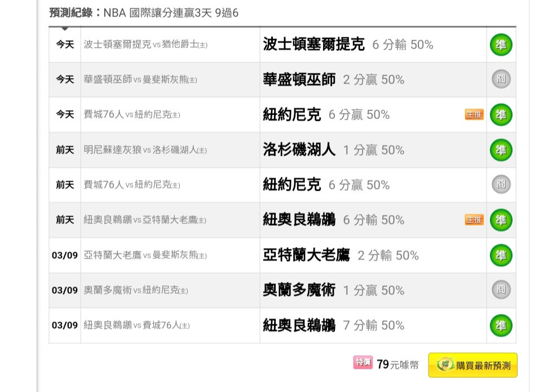
Task: Click 主推 badge on 紐約尼克 today row
Action: [474, 114]
